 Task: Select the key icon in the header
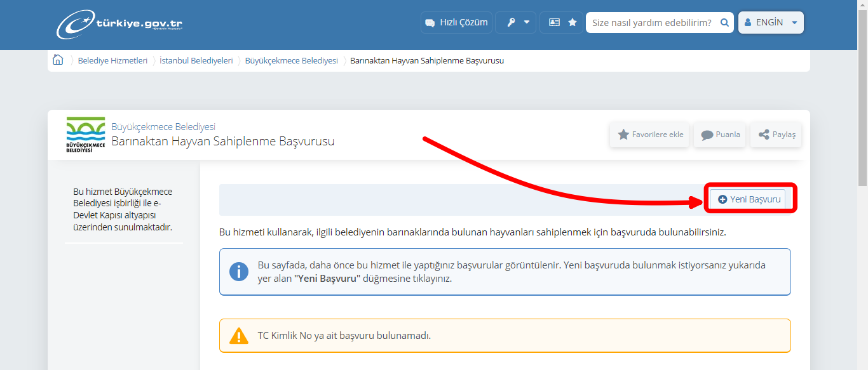[x=510, y=22]
